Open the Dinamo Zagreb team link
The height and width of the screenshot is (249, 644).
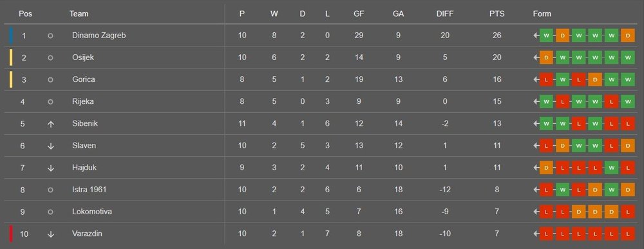point(99,35)
